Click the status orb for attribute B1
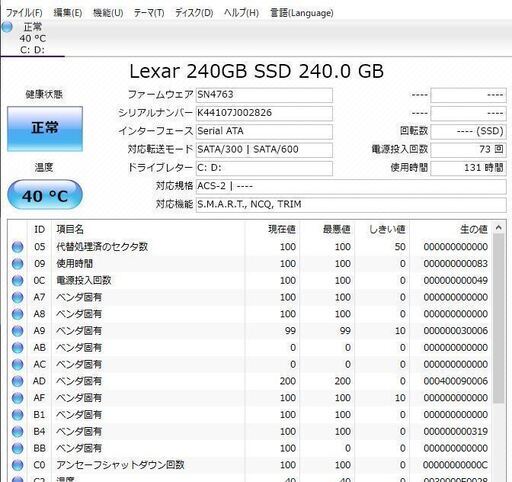The height and width of the screenshot is (482, 512). coord(17,415)
